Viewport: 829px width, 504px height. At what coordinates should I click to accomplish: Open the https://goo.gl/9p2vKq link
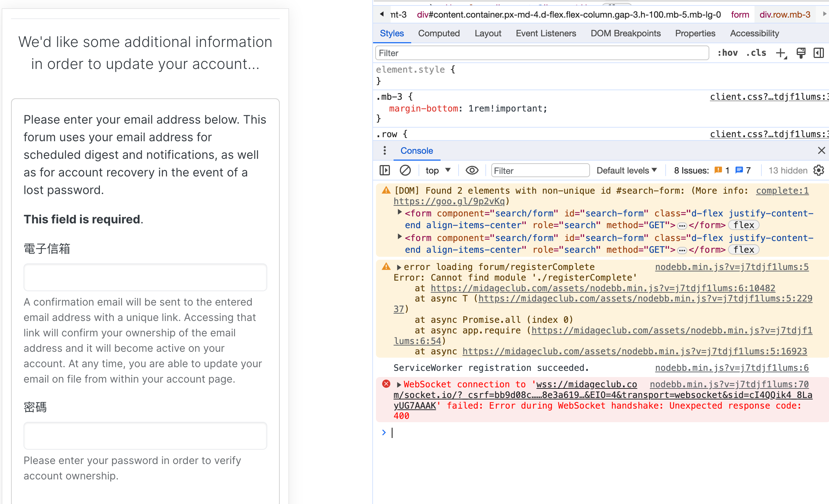449,201
